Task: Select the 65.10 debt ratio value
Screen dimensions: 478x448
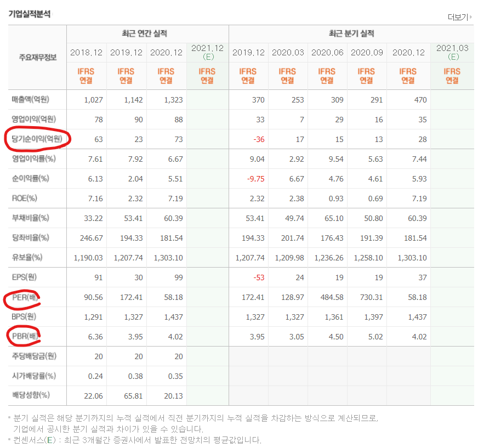Action: tap(334, 218)
